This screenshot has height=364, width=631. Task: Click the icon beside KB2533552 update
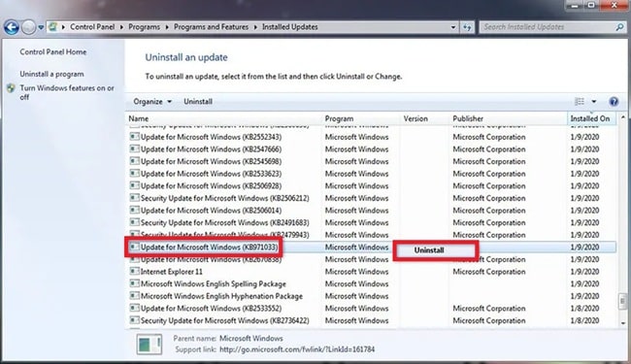click(x=134, y=308)
